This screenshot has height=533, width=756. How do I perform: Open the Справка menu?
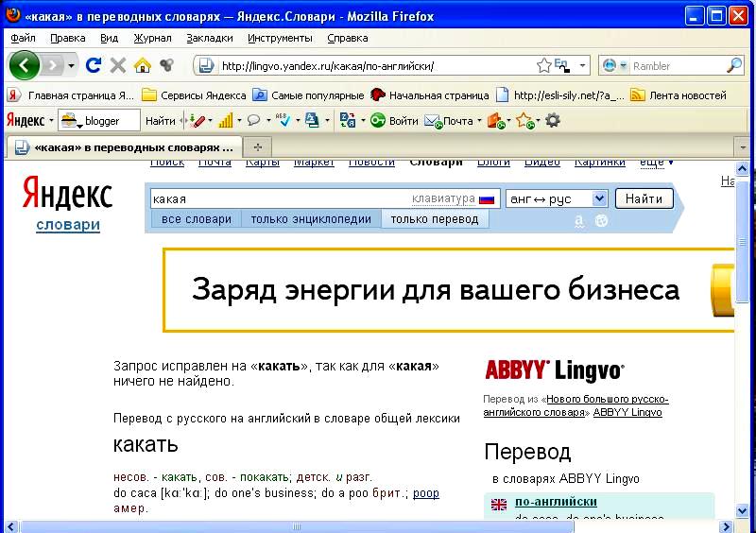coord(347,38)
